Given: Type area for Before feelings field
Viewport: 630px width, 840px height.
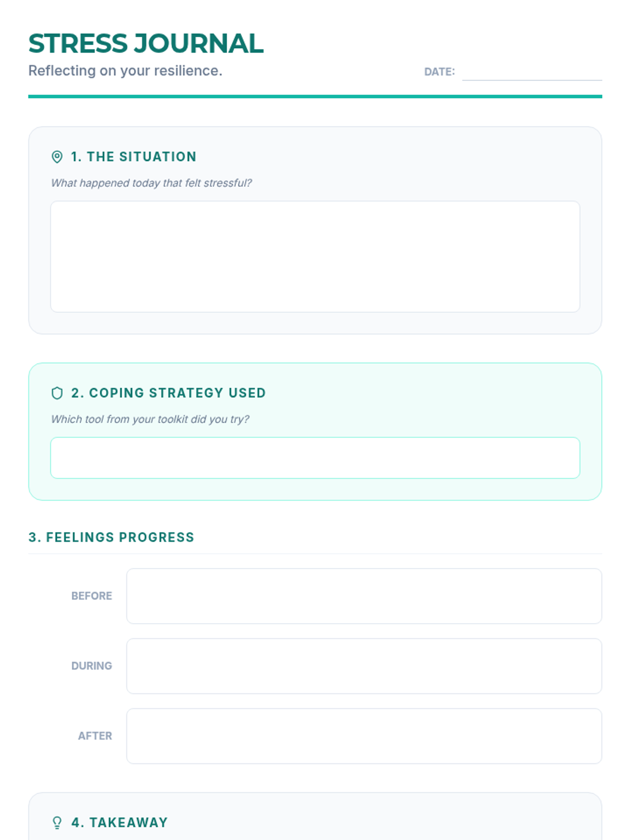Looking at the screenshot, I should point(364,596).
